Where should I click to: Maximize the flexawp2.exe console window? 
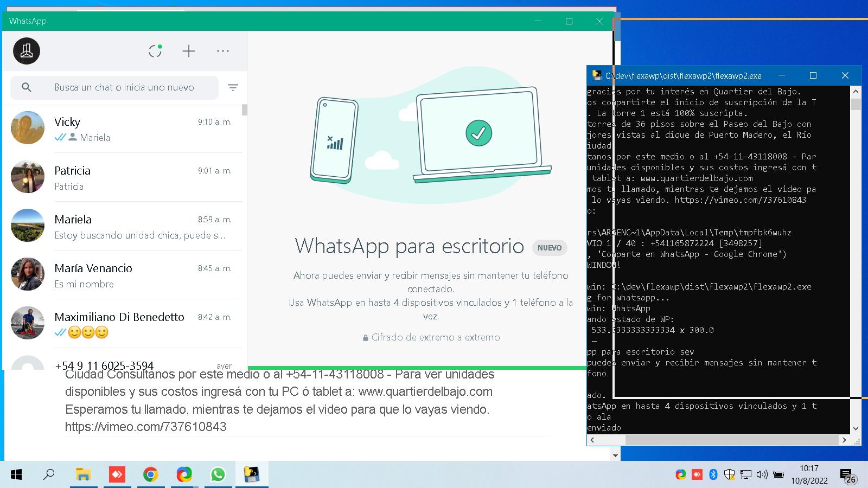[813, 75]
